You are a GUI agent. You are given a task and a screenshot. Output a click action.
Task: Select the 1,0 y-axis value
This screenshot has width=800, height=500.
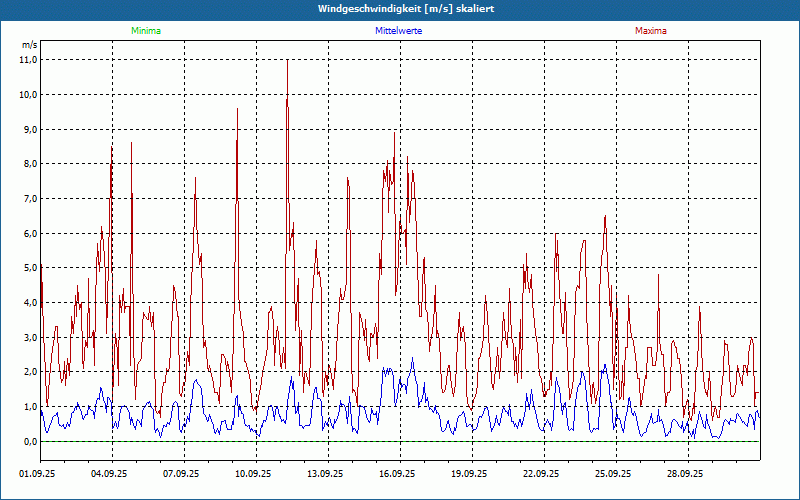pos(32,407)
